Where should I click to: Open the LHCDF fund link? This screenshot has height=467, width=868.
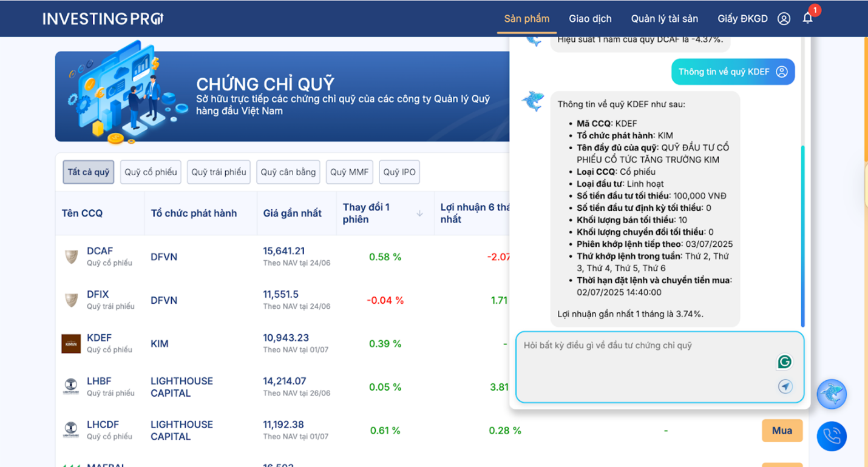click(x=103, y=425)
